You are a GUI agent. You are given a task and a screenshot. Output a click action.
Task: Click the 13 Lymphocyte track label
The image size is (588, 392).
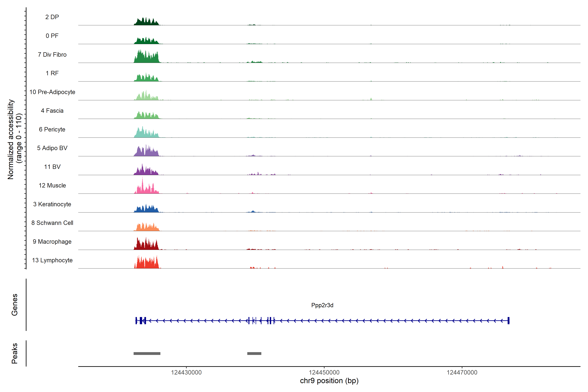tap(52, 260)
